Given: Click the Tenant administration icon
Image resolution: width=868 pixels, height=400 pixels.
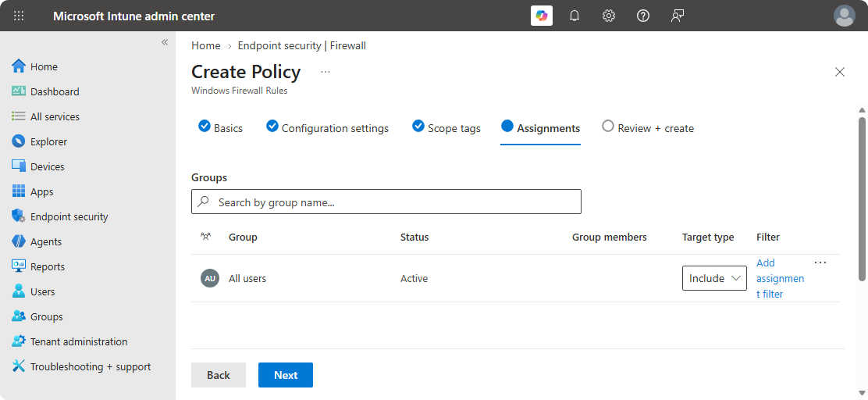Looking at the screenshot, I should tap(19, 341).
